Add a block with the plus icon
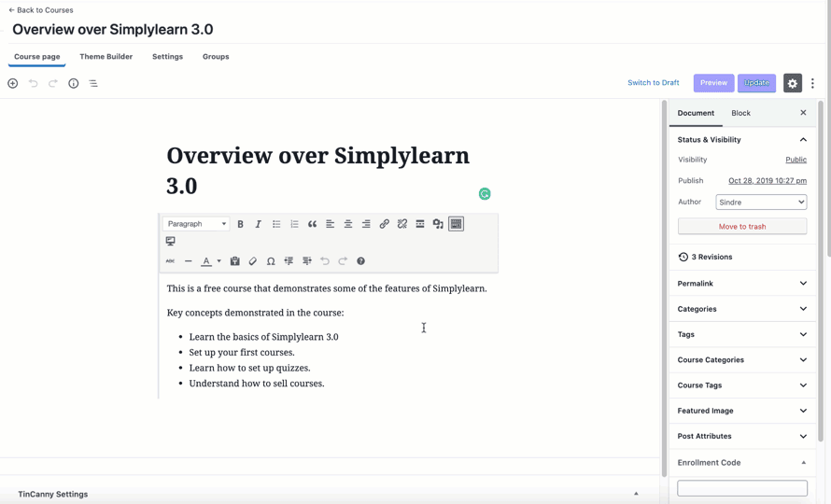The image size is (831, 504). 13,84
